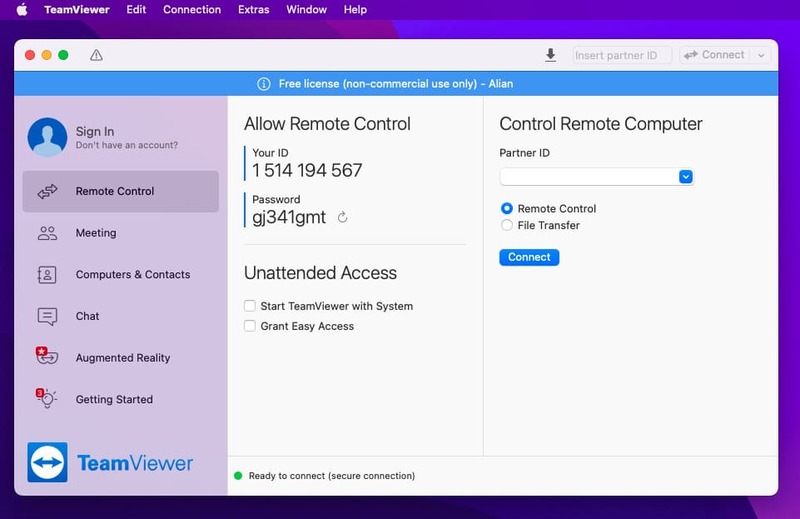
Task: Open the Apple menu
Action: tap(22, 10)
